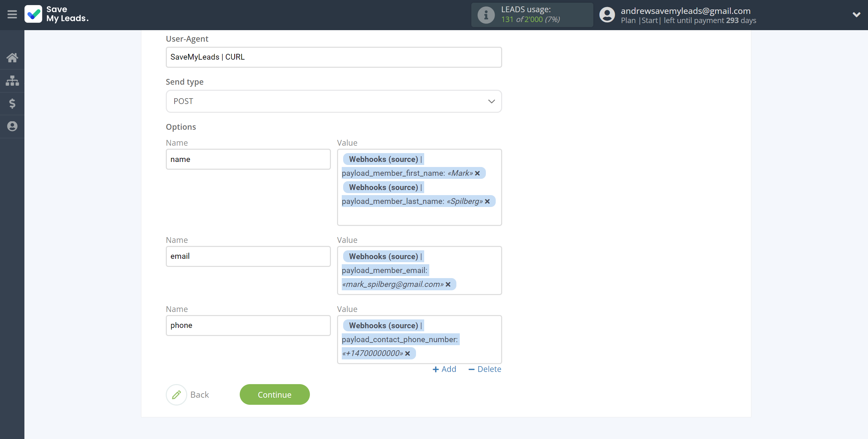Click the andrewsavemyleads@gmail.com account text
Screen dimensions: 868x439
(x=686, y=11)
